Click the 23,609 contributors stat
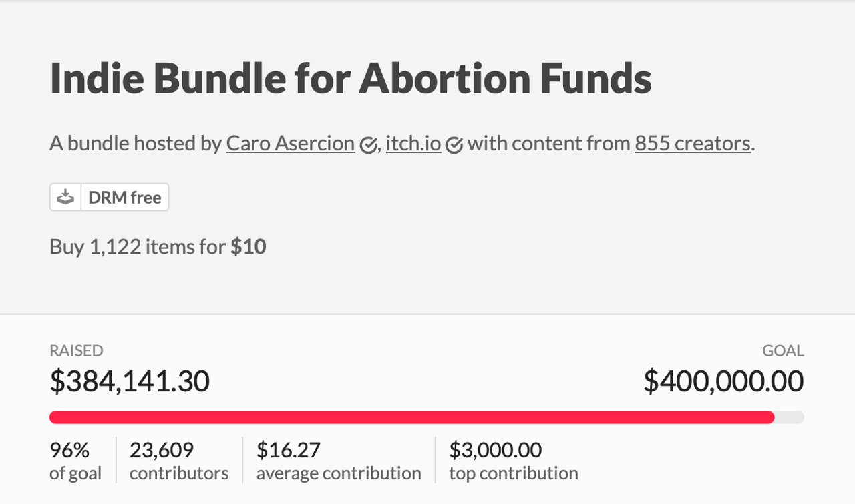Image resolution: width=855 pixels, height=504 pixels. tap(178, 460)
